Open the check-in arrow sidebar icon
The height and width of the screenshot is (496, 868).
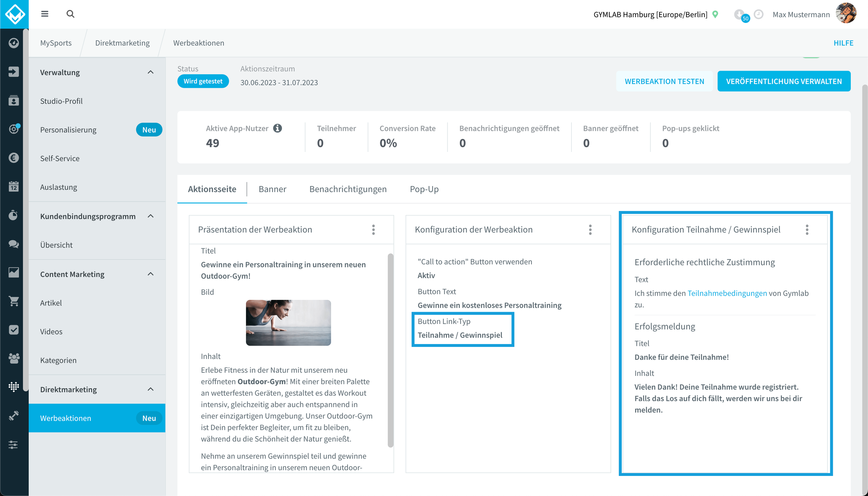[14, 72]
